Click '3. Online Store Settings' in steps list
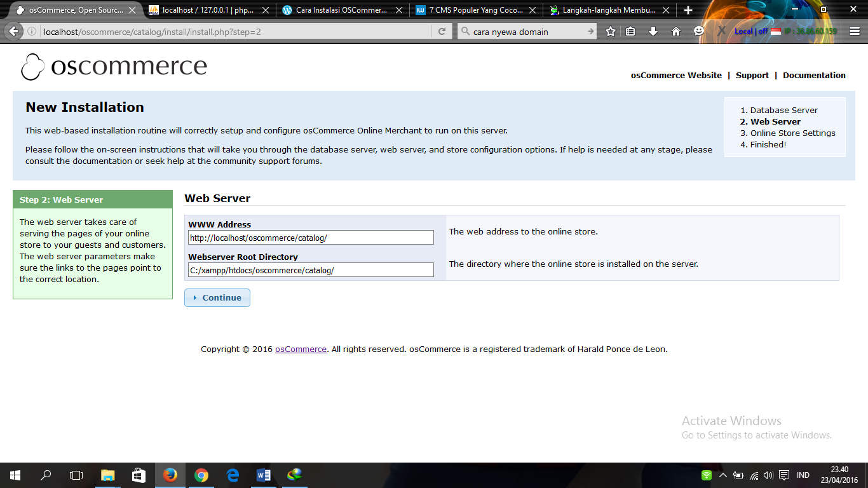 click(x=788, y=133)
